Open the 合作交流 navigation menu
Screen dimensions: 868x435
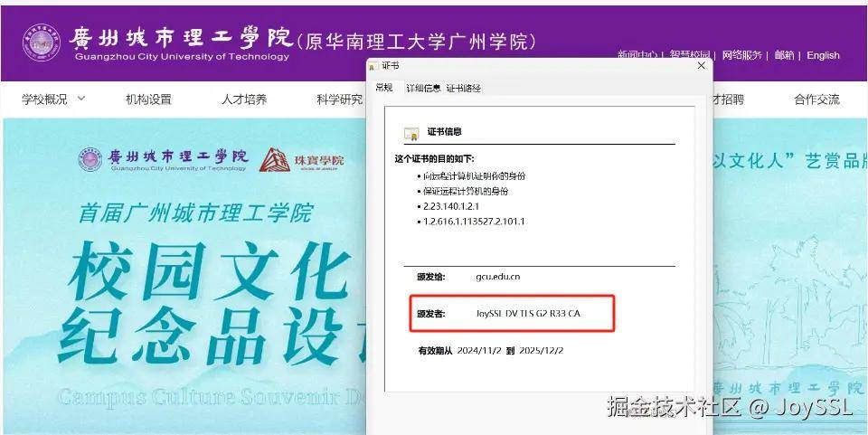pyautogui.click(x=817, y=99)
